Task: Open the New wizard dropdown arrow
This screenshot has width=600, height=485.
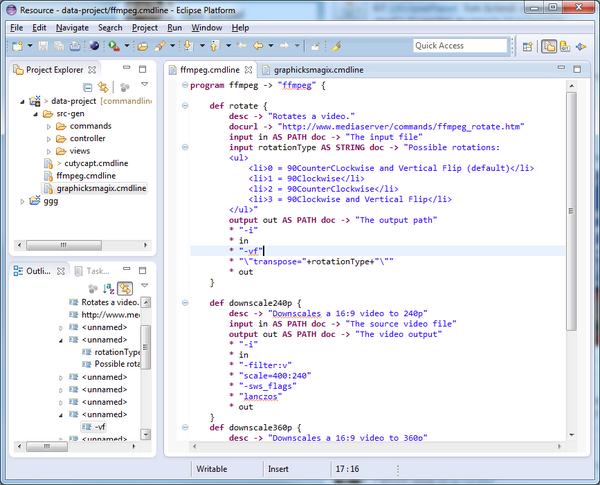Action: 30,46
